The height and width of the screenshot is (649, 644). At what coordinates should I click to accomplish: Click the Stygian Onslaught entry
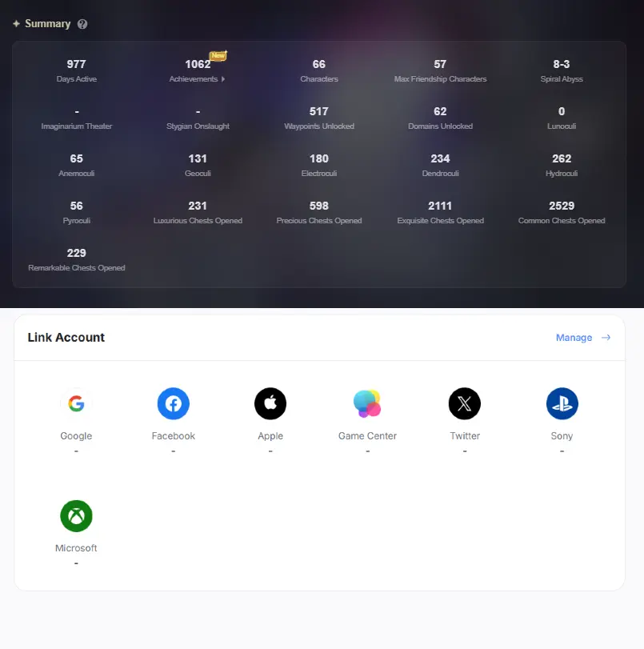point(198,118)
